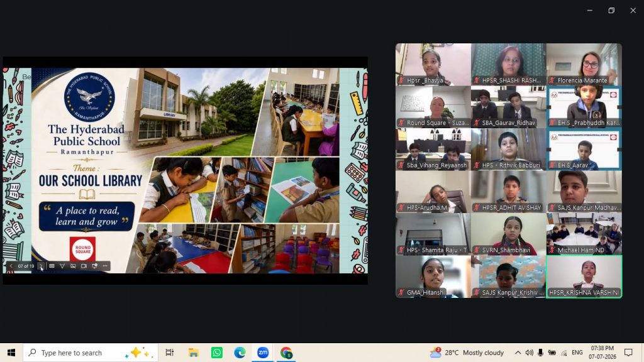Open Wi-Fi network settings in tray
This screenshot has height=362, width=644.
[564, 353]
